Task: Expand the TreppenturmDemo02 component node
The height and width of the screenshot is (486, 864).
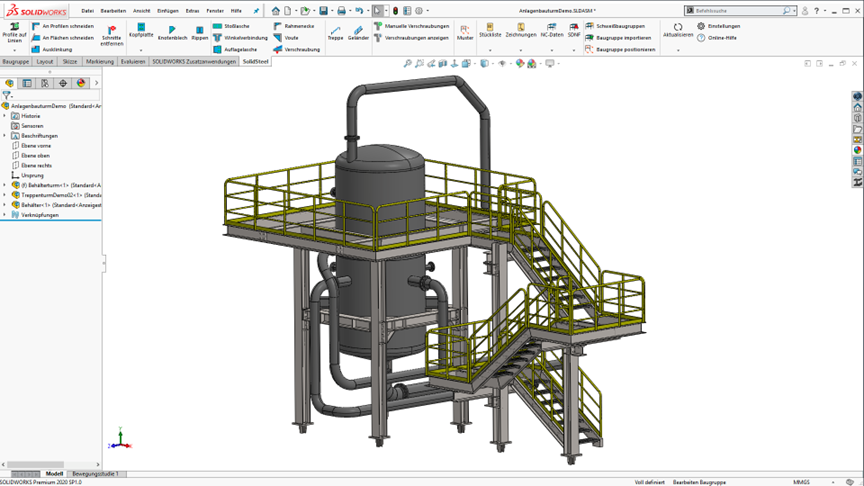Action: (5, 195)
